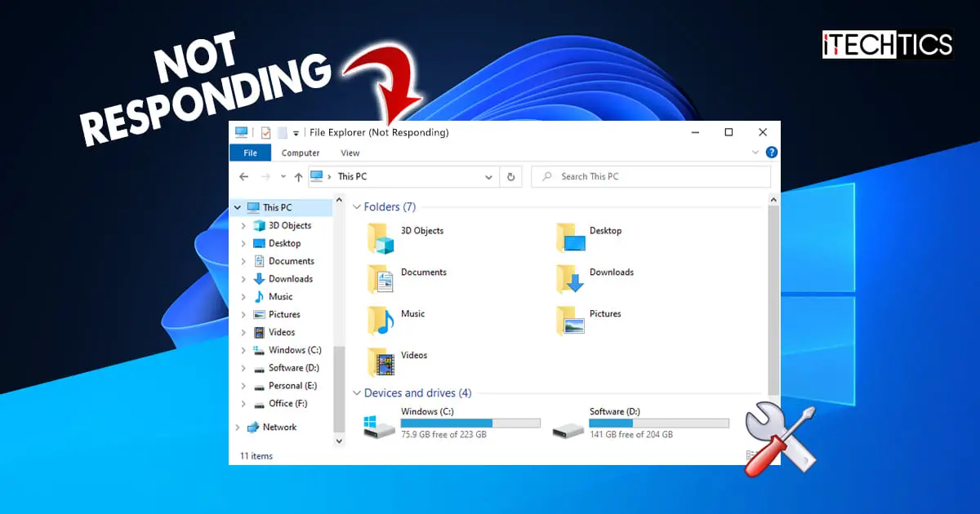Select Downloads icon in navigation pane
The height and width of the screenshot is (514, 980).
click(259, 279)
